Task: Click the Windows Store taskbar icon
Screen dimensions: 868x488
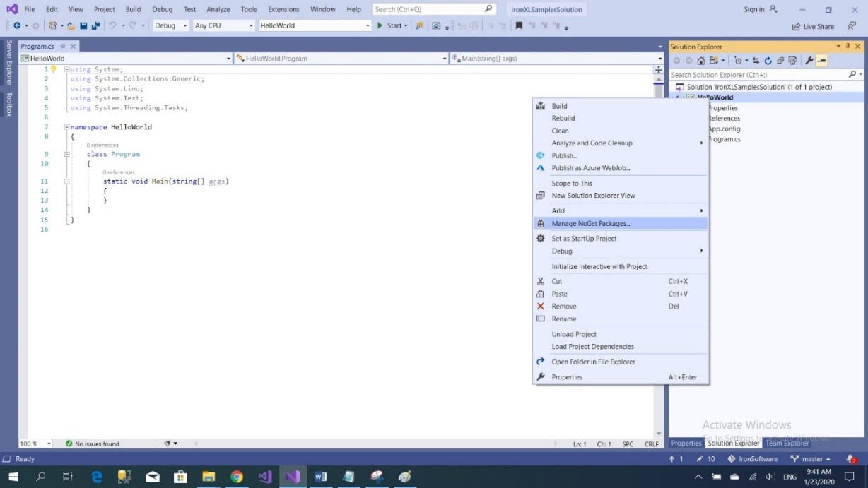Action: (180, 477)
